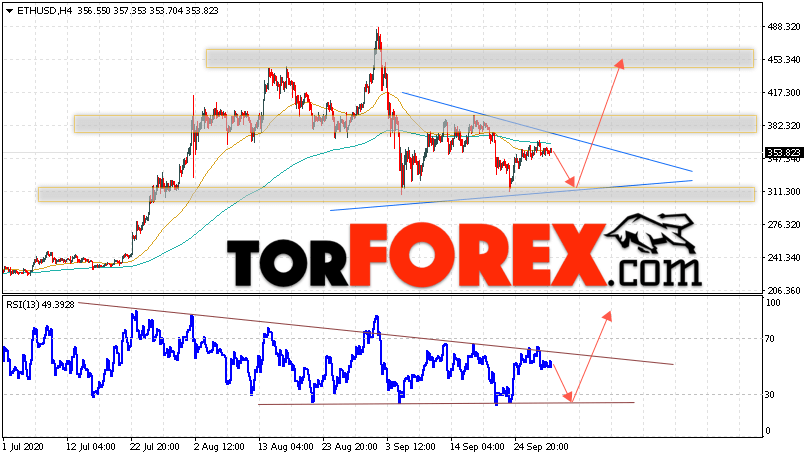
Task: Select RSI scale level 0
Action: [x=768, y=431]
